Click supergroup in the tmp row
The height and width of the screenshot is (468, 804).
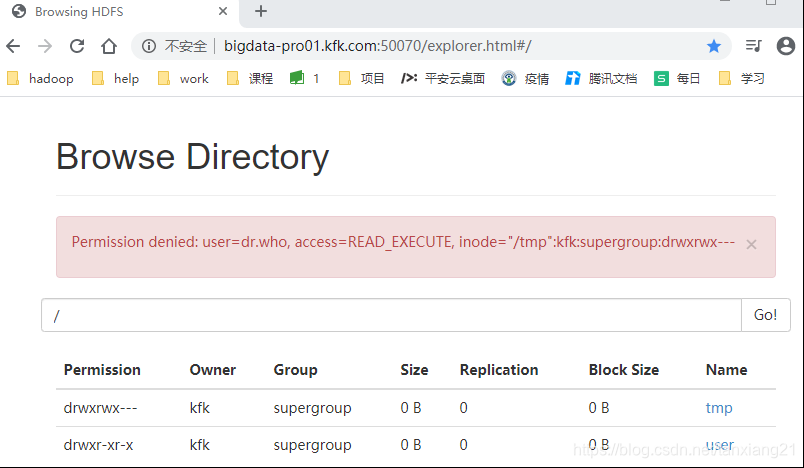312,408
